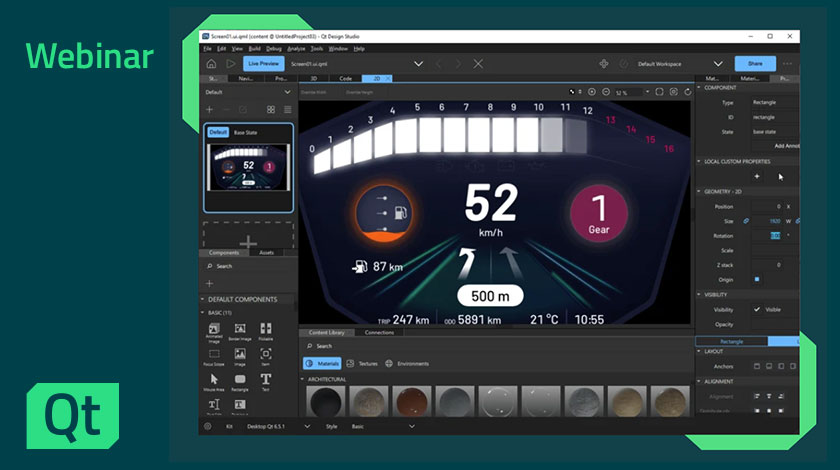The height and width of the screenshot is (470, 840).
Task: Open the Build menu
Action: coord(254,48)
